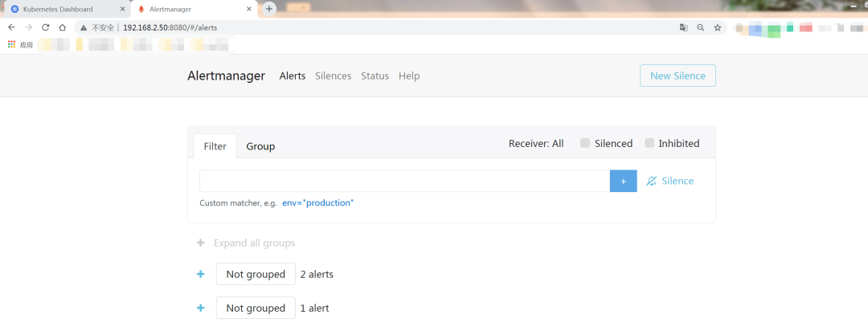Enable the Inhibited checkbox

(x=649, y=143)
